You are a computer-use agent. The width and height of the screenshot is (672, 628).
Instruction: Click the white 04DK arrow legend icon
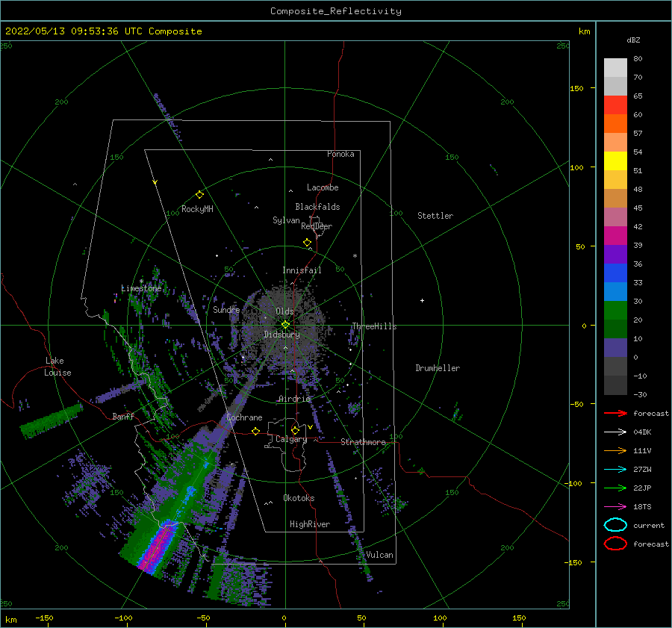tap(615, 432)
